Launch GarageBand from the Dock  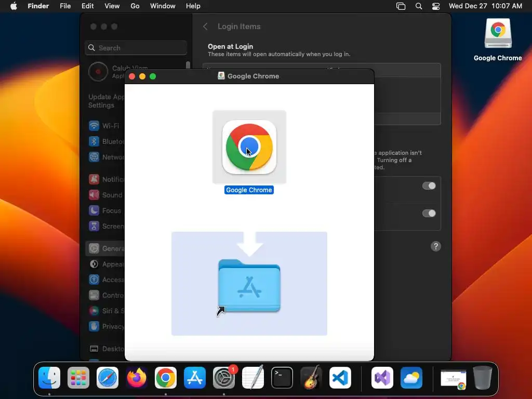[311, 378]
